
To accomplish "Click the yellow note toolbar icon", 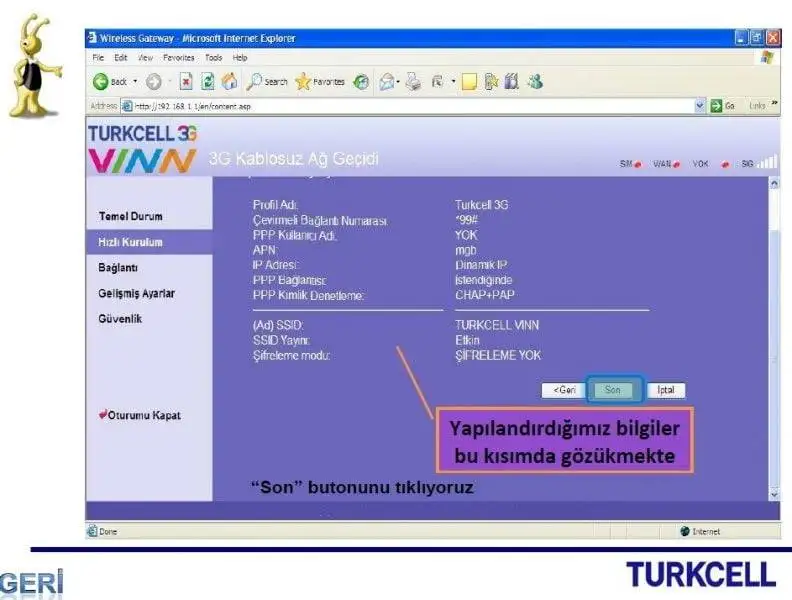I will point(469,81).
